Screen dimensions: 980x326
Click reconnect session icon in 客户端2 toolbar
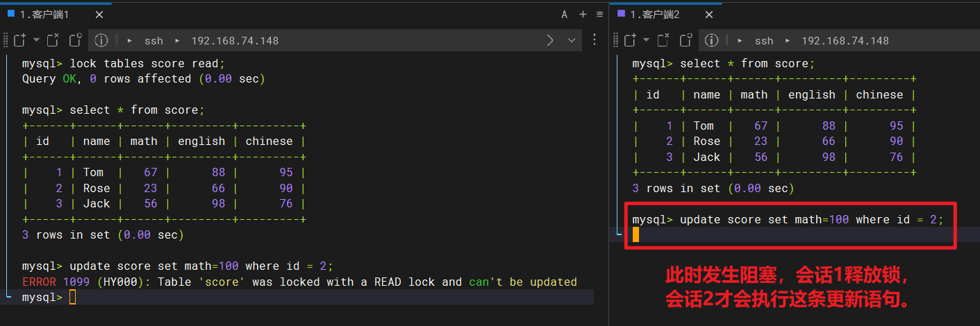[686, 40]
